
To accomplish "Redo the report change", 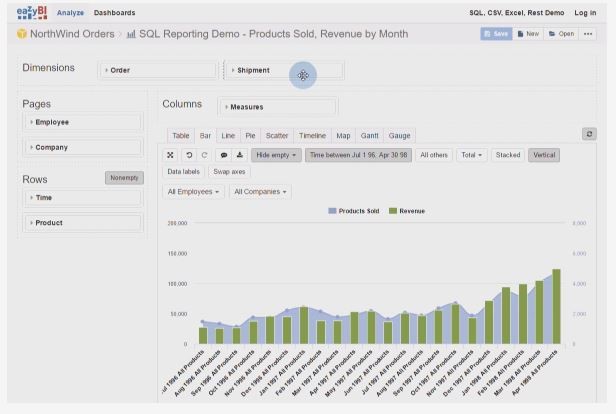I will [x=204, y=155].
